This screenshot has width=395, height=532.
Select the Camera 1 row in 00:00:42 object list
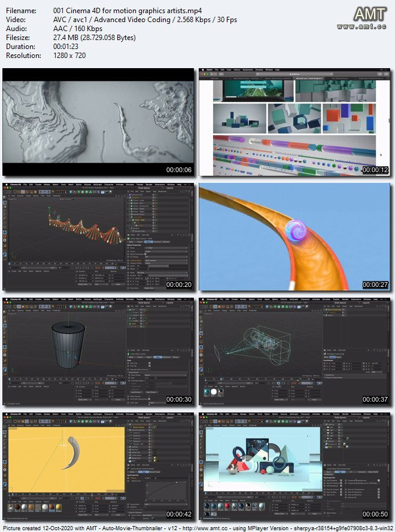(137, 433)
